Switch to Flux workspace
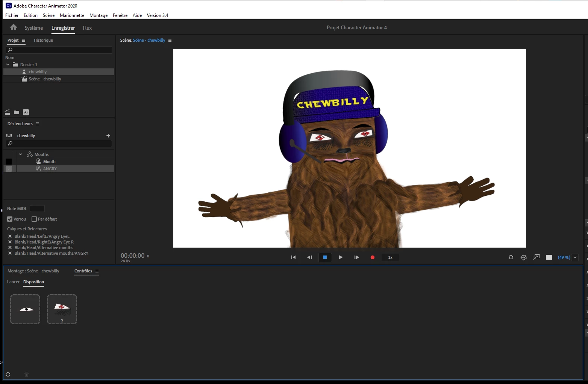Screen dimensions: 588x384 click(87, 28)
